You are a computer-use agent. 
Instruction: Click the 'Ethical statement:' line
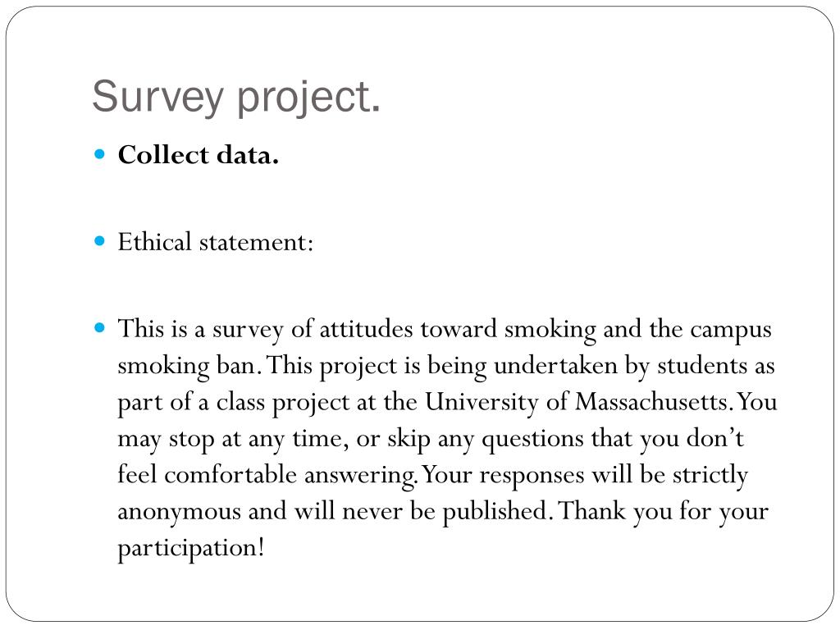click(x=216, y=242)
